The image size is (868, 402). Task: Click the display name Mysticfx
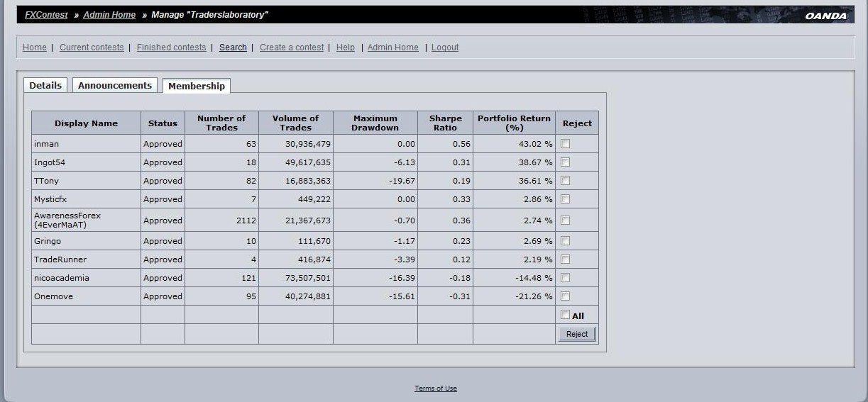click(50, 199)
